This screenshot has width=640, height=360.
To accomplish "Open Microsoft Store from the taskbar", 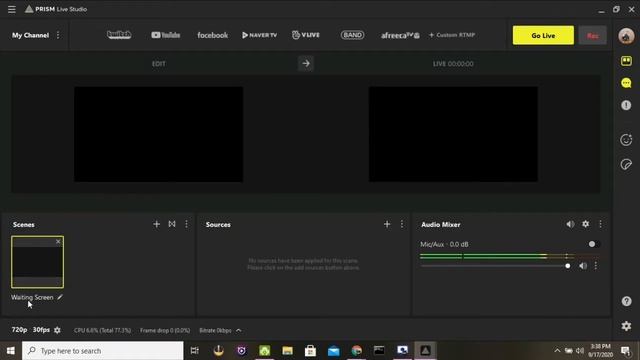I will [310, 351].
